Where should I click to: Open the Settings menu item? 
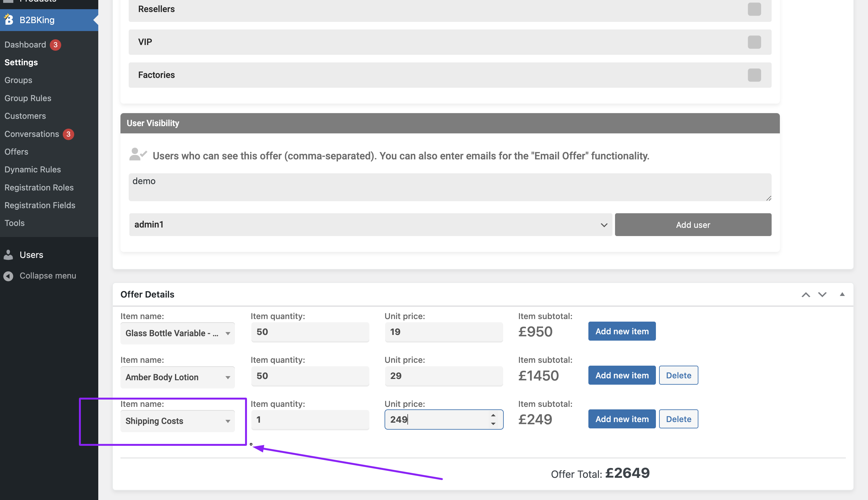click(21, 62)
